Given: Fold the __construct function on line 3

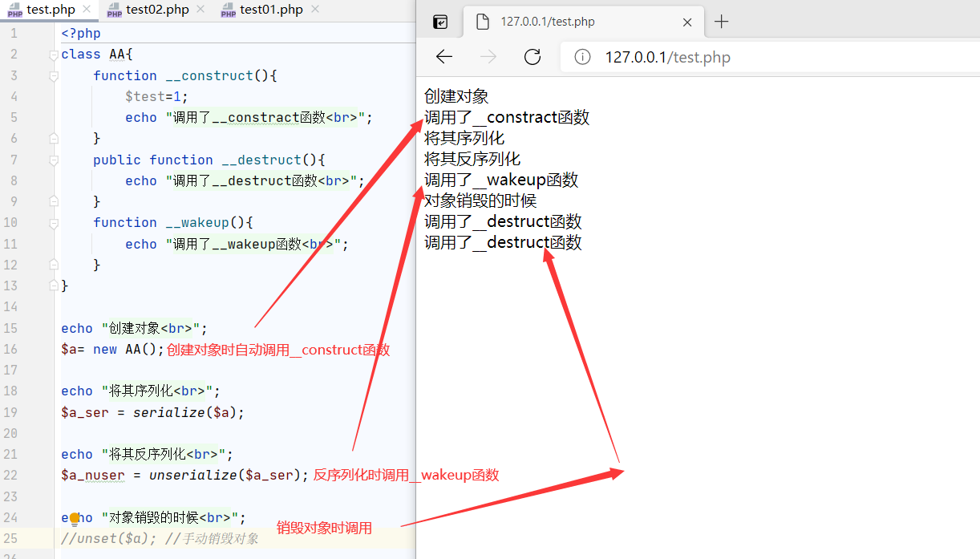Looking at the screenshot, I should click(54, 75).
